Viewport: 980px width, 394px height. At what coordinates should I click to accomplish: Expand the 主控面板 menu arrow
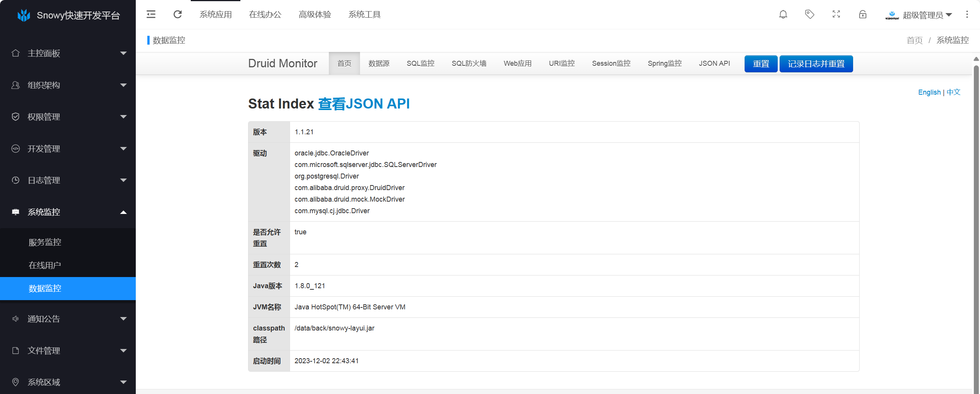pyautogui.click(x=123, y=53)
